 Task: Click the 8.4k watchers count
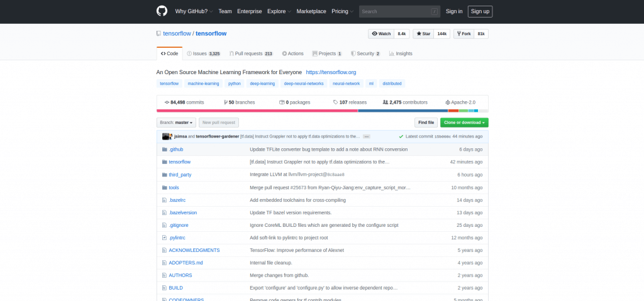pos(402,34)
